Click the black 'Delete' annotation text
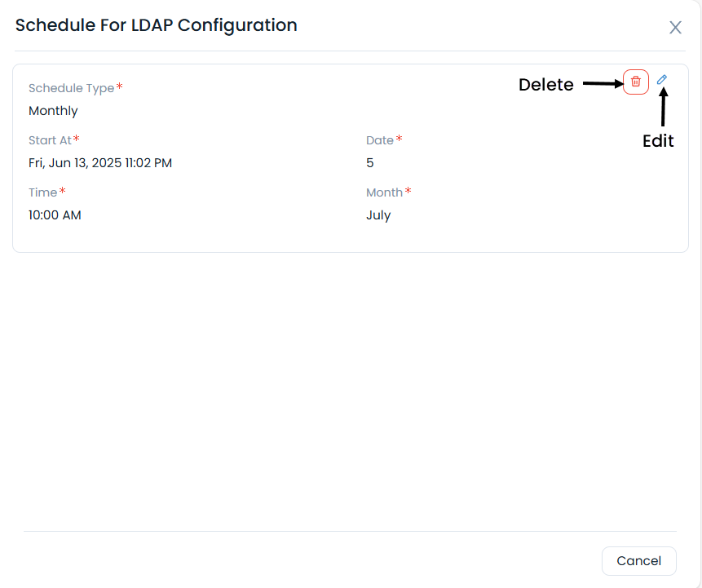This screenshot has height=588, width=702. 546,85
